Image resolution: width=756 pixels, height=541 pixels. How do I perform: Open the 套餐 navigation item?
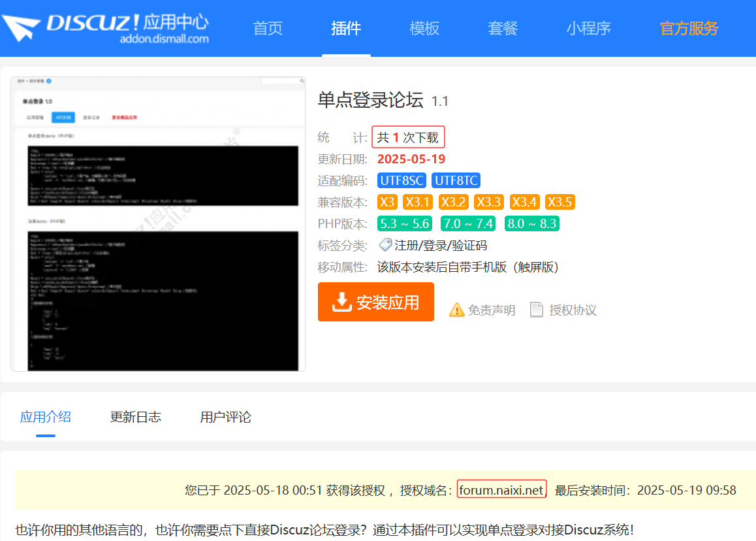pyautogui.click(x=503, y=28)
